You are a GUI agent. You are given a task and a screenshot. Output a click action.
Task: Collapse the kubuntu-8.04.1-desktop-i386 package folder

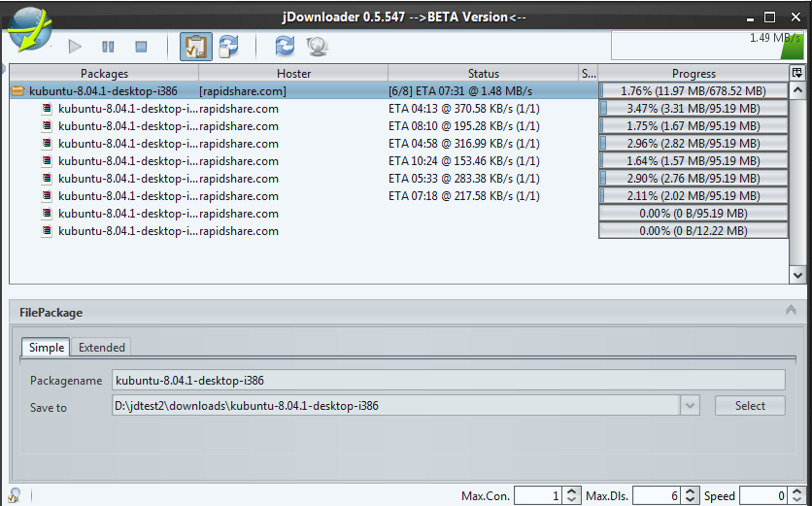pos(18,91)
